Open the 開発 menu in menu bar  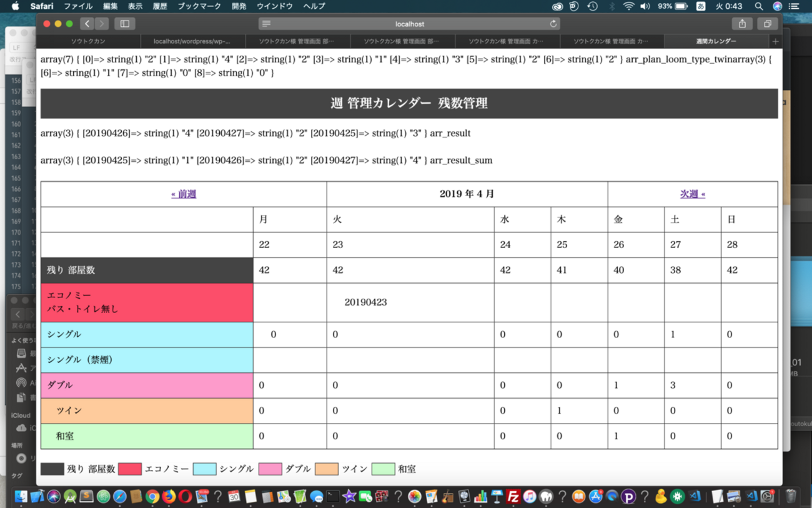pyautogui.click(x=239, y=6)
